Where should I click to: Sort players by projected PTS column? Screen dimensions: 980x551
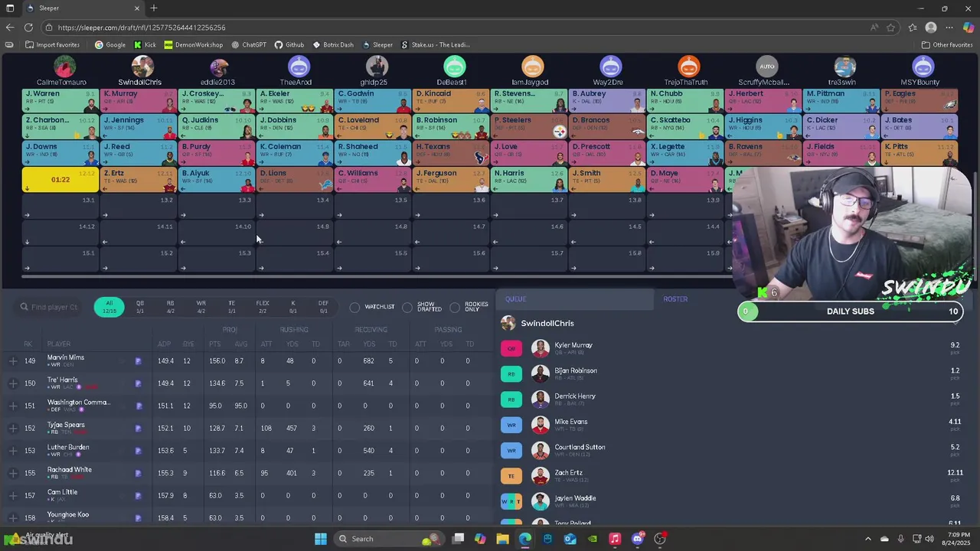[214, 344]
